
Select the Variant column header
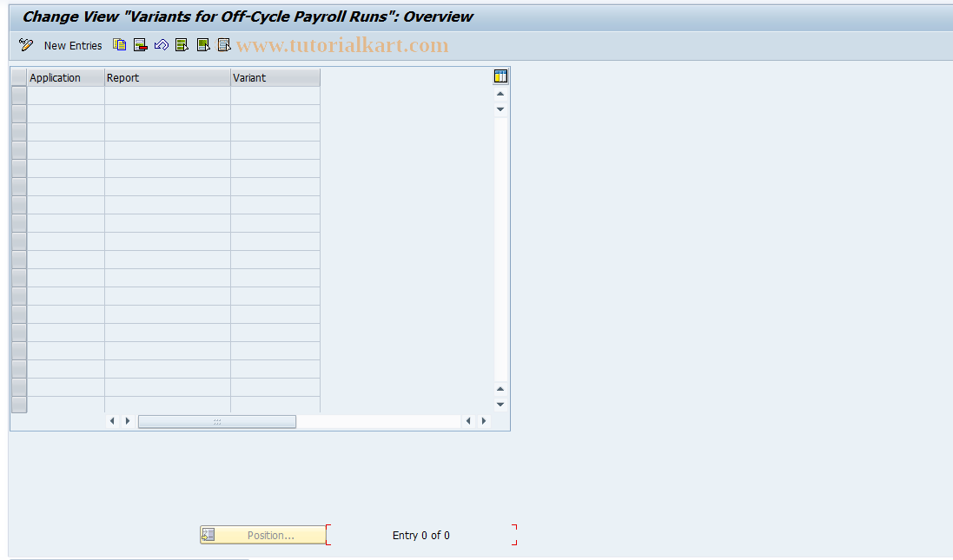tap(275, 78)
